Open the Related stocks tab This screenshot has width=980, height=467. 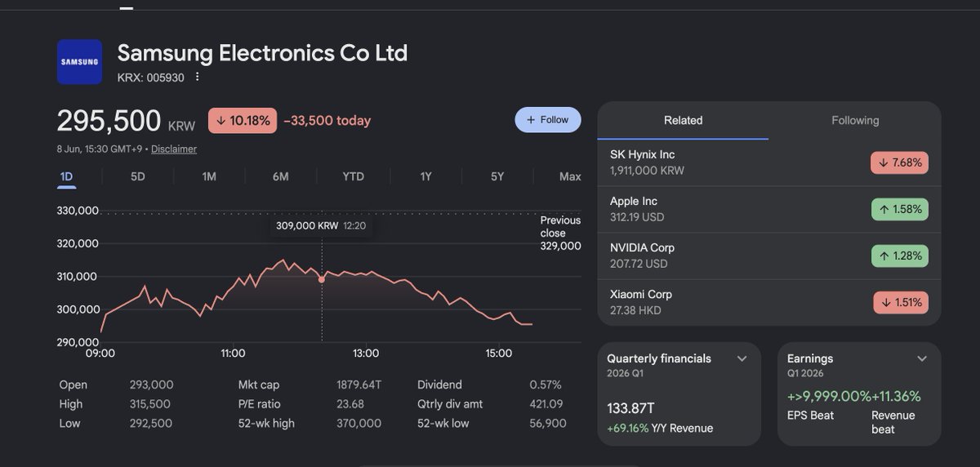click(683, 120)
